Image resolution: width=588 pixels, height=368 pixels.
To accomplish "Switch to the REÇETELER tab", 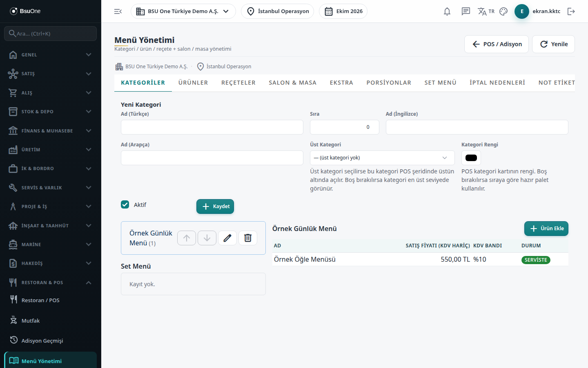I will pyautogui.click(x=238, y=83).
